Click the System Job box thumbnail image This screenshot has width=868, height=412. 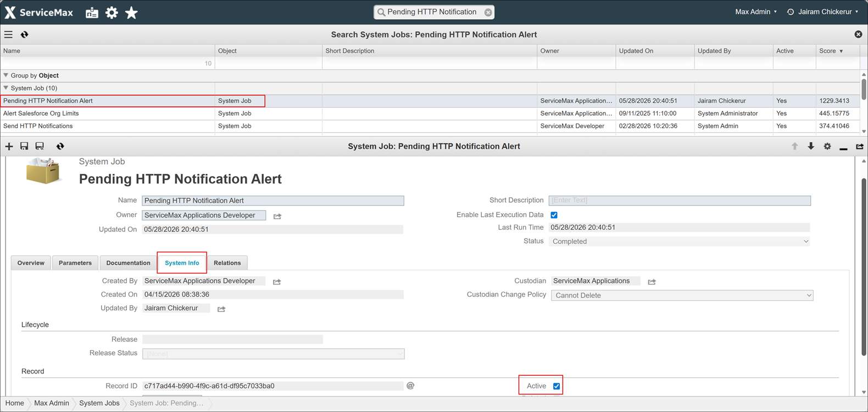(44, 171)
